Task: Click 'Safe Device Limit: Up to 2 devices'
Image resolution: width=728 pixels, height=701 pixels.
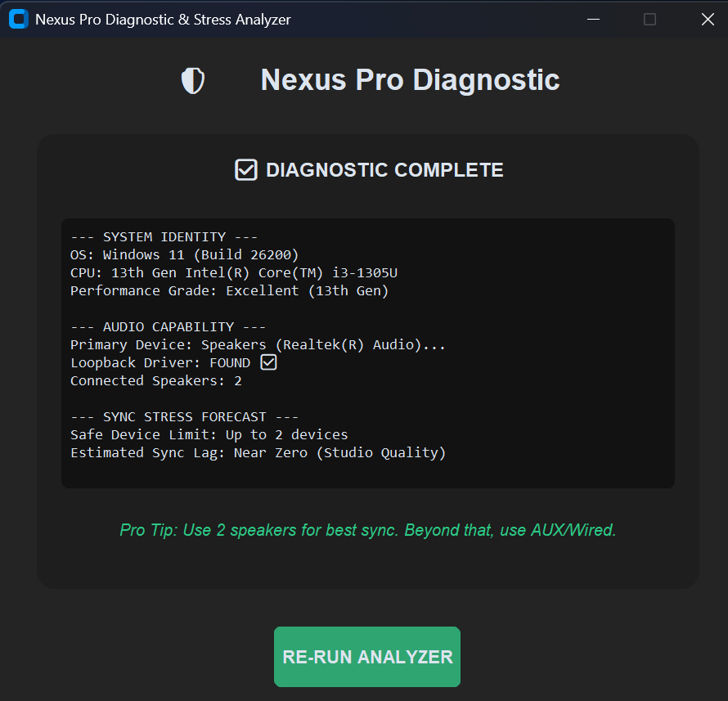Action: pyautogui.click(x=209, y=435)
